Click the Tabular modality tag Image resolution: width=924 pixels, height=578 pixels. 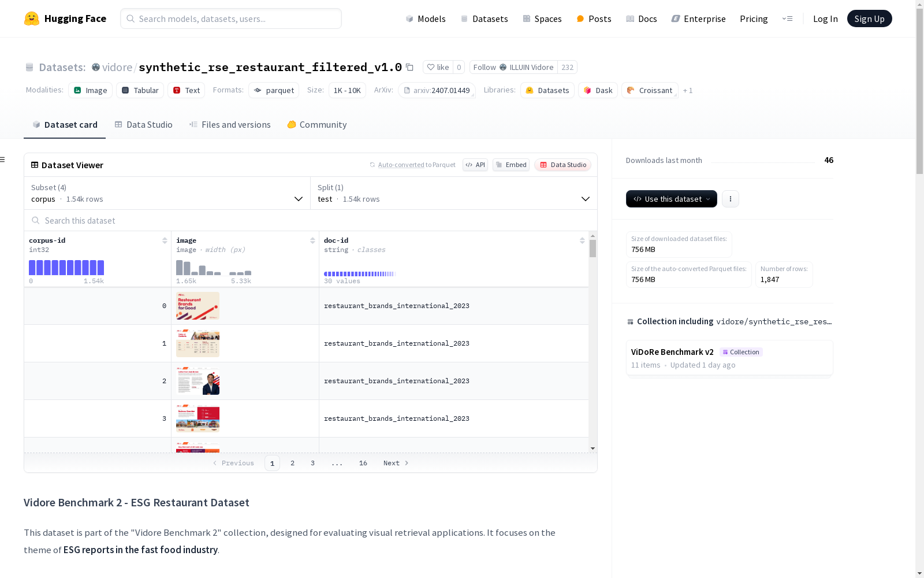click(140, 90)
